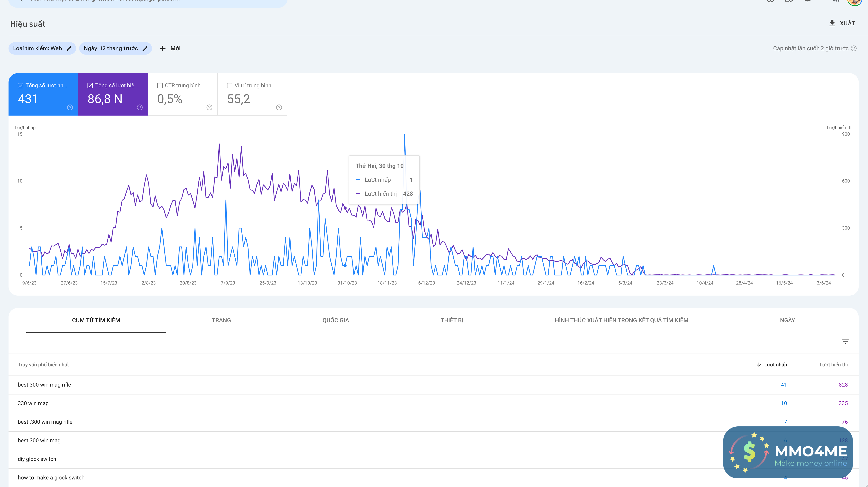The height and width of the screenshot is (487, 868).
Task: Enable the CTR trung bình checkbox
Action: (160, 86)
